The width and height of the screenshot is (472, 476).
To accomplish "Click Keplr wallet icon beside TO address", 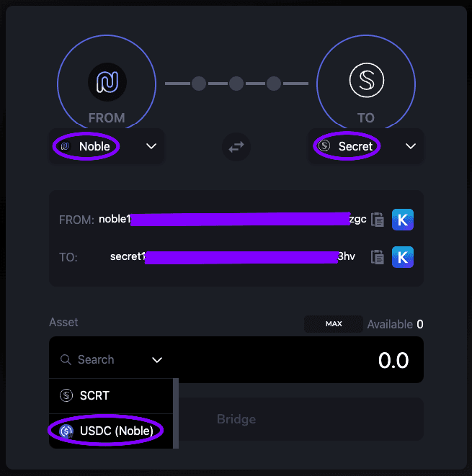I will 403,257.
